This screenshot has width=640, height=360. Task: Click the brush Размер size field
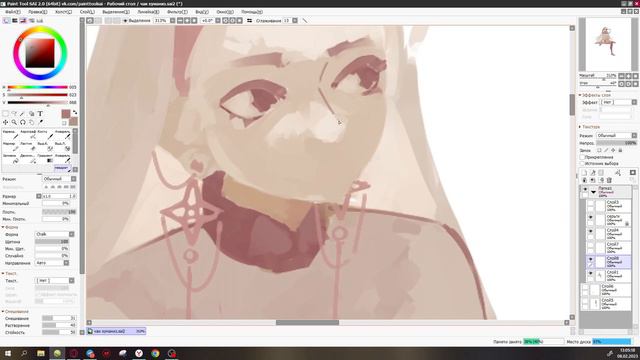[x=59, y=196]
